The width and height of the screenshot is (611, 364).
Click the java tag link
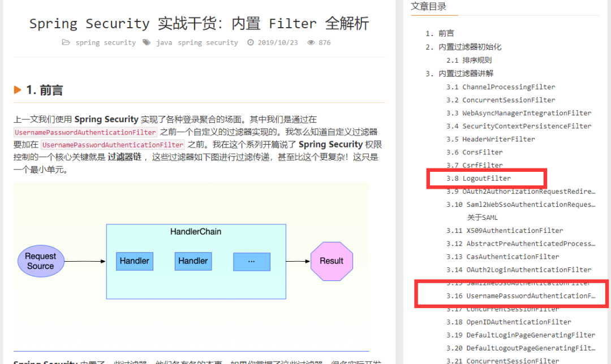(x=164, y=42)
